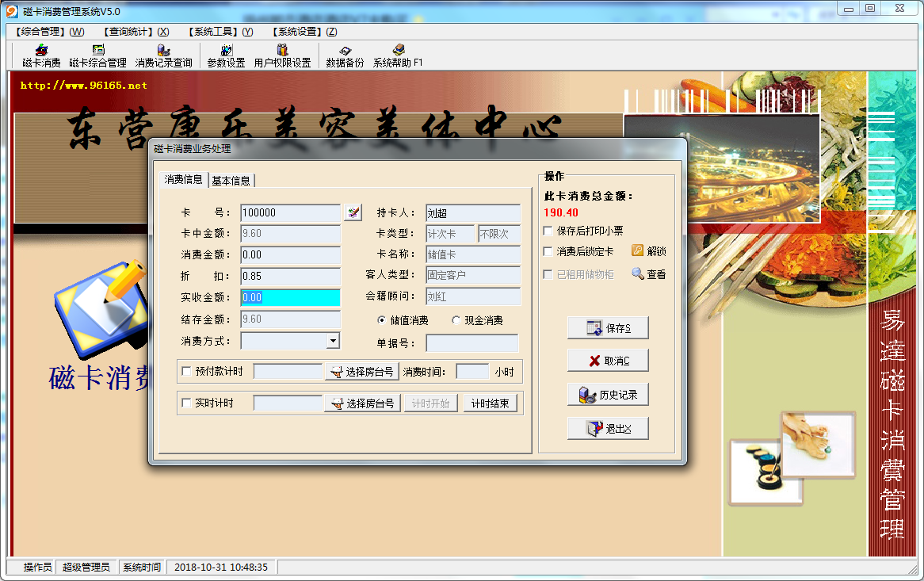Open 消费记录查询 toolbar icon
924x581 pixels.
[x=163, y=56]
